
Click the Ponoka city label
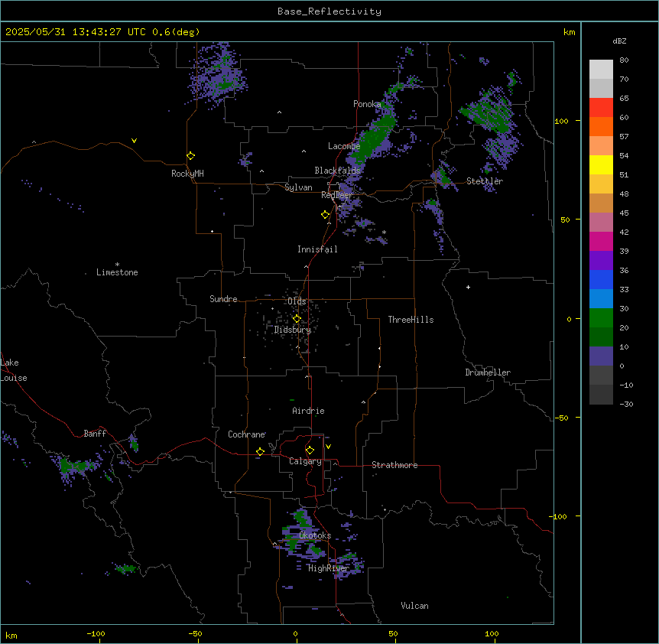[x=367, y=104]
